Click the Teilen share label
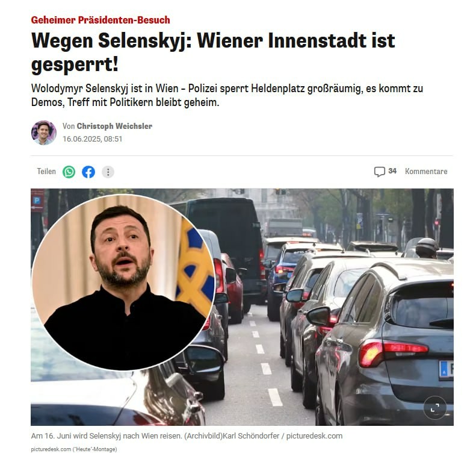 [46, 171]
